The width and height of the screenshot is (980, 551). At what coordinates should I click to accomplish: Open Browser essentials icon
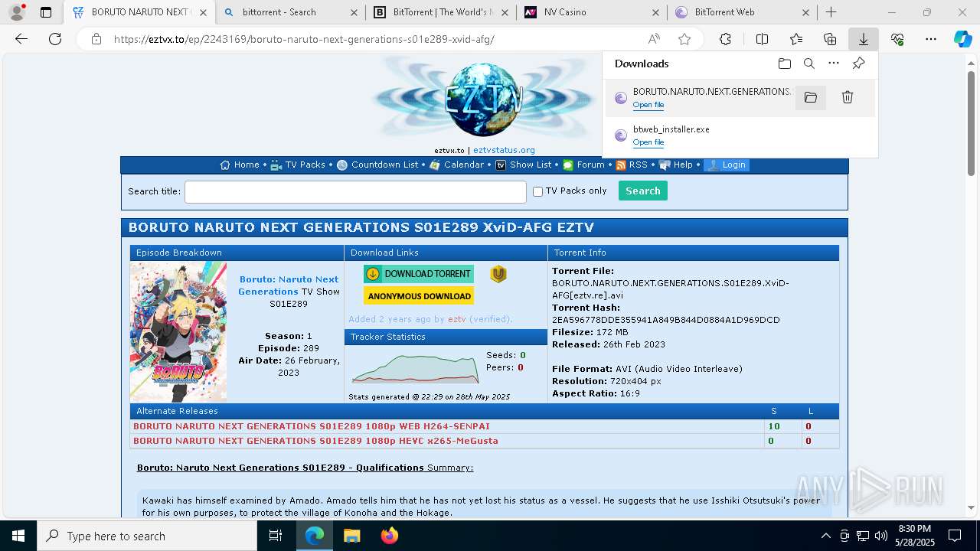pyautogui.click(x=897, y=39)
